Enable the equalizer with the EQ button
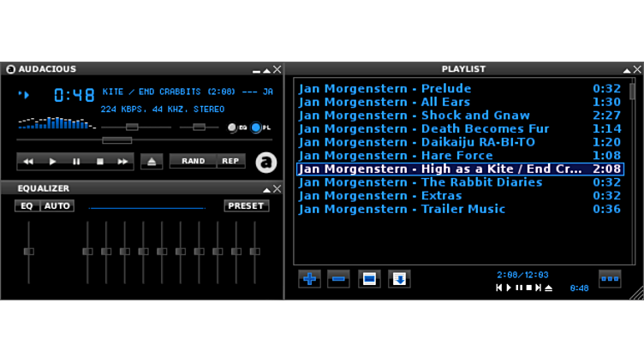 click(x=27, y=206)
